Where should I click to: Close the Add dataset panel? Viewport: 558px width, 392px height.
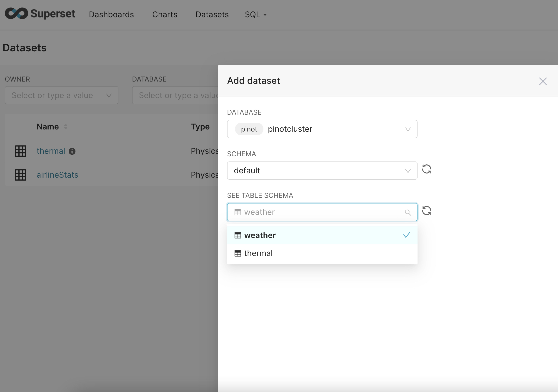pos(543,81)
